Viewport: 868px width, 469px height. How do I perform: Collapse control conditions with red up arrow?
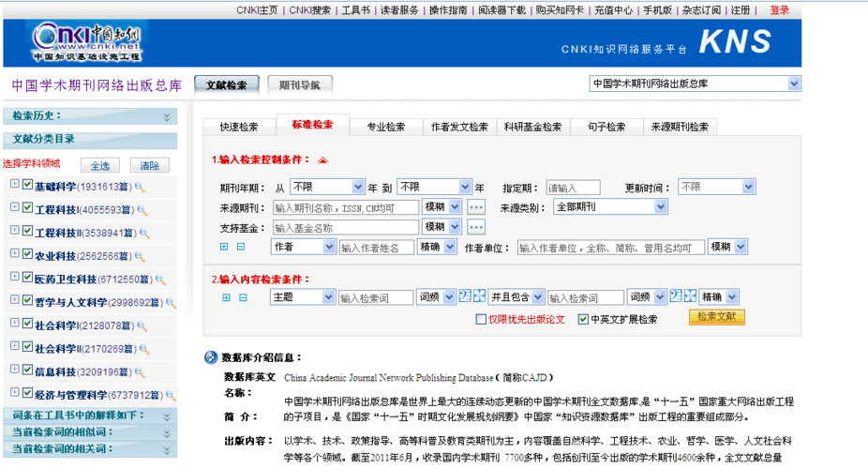pos(322,160)
